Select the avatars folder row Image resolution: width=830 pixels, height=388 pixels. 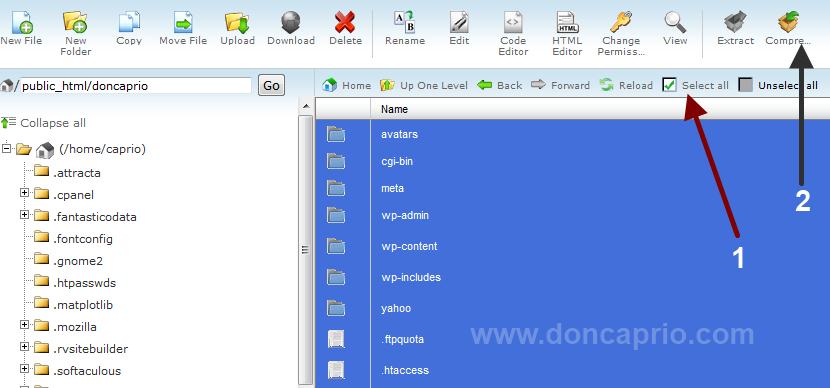coord(572,134)
